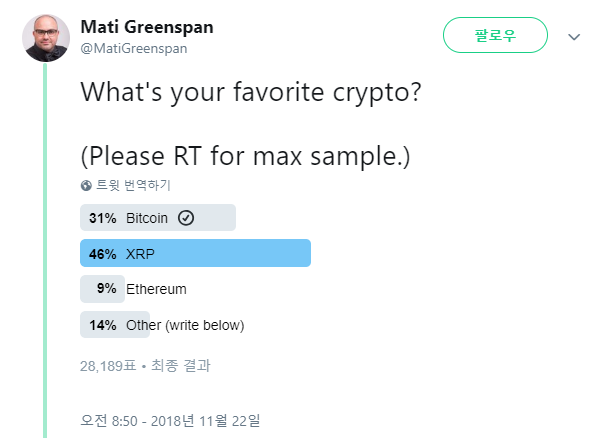
Task: Select the 14% Other (write below) option
Action: [162, 325]
